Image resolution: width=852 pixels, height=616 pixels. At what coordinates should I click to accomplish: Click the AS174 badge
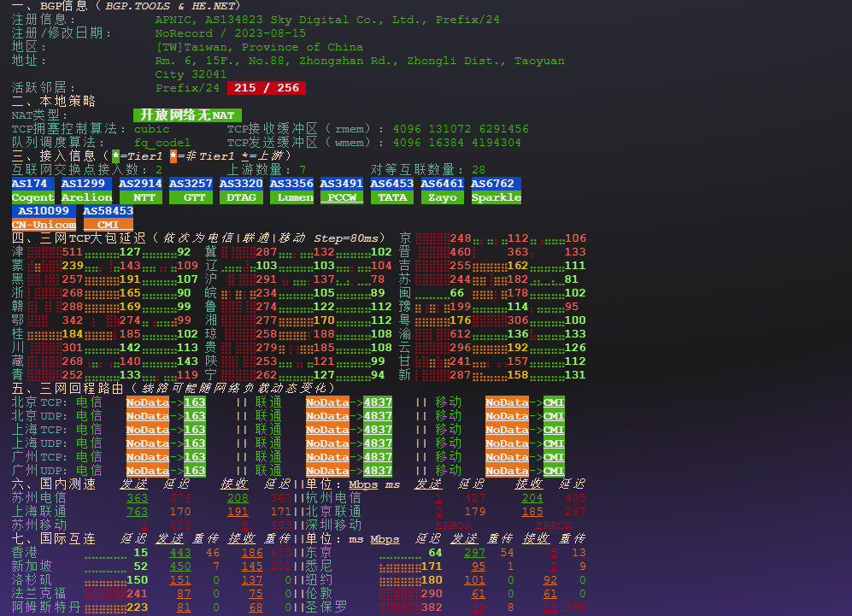pyautogui.click(x=32, y=184)
